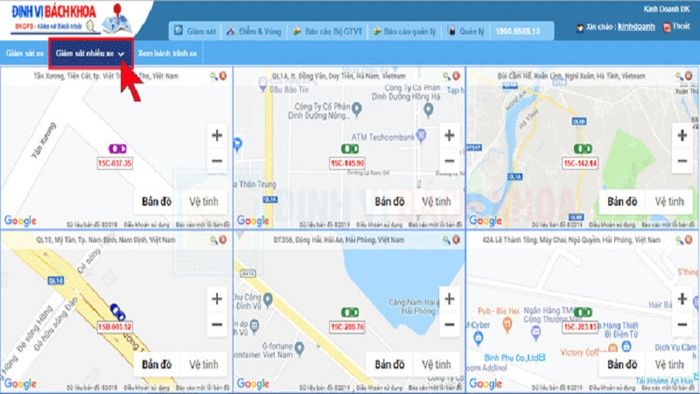Open the Báo cáo quản lý menu
Image resolution: width=700 pixels, height=394 pixels.
click(x=404, y=31)
